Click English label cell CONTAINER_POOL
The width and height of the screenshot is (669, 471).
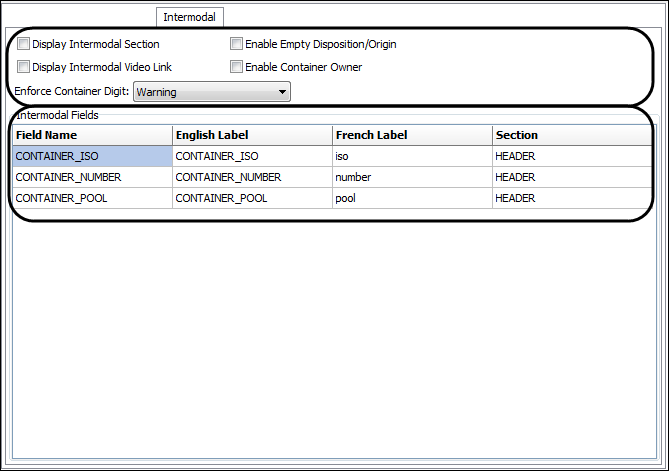pos(253,198)
